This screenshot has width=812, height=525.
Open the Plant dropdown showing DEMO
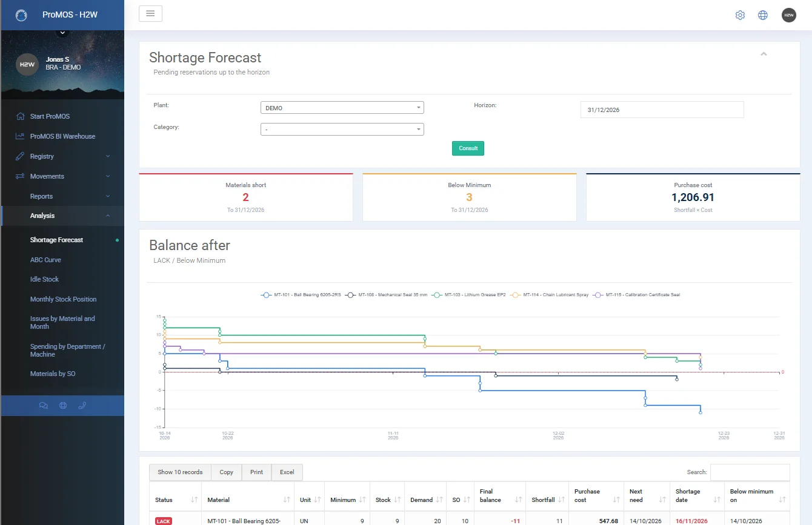pos(342,108)
